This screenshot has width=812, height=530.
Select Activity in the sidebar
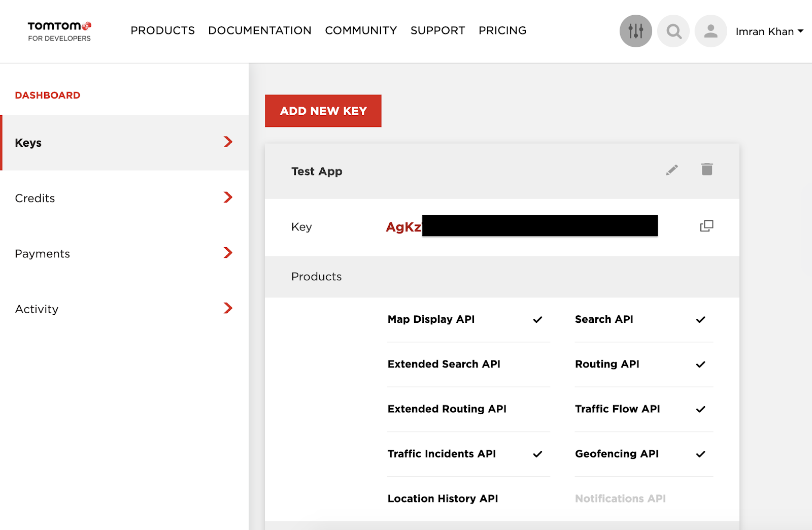click(124, 309)
